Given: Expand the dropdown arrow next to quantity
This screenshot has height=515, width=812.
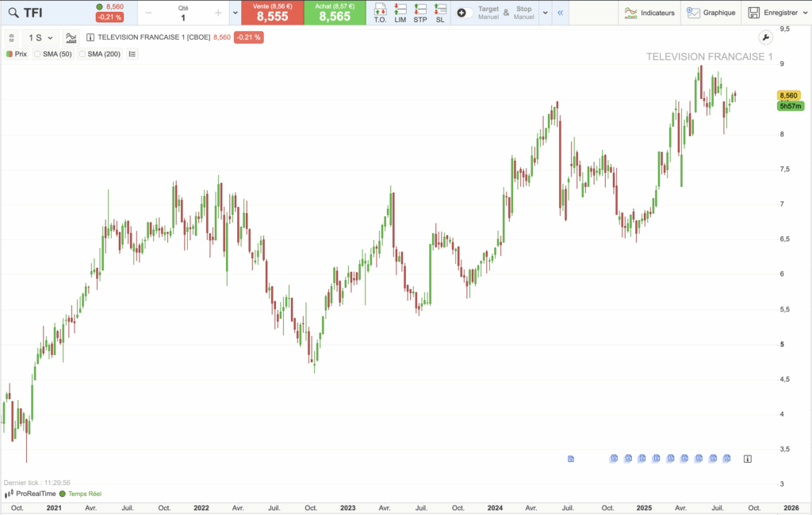Looking at the screenshot, I should coord(235,13).
